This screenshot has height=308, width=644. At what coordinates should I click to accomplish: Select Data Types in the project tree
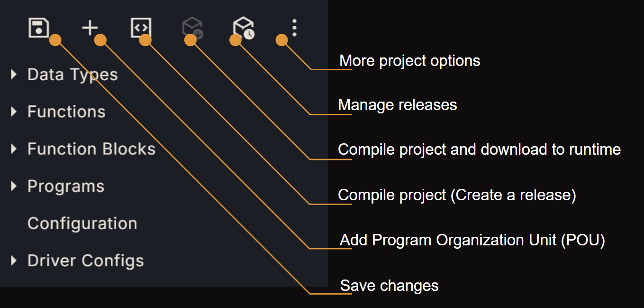click(73, 74)
